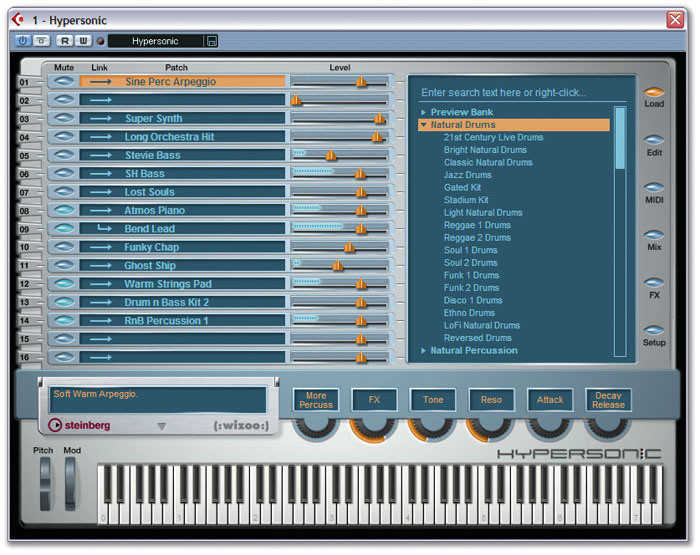Click the Pitch bend wheel
Screen dimensions: 700x555
(45, 484)
